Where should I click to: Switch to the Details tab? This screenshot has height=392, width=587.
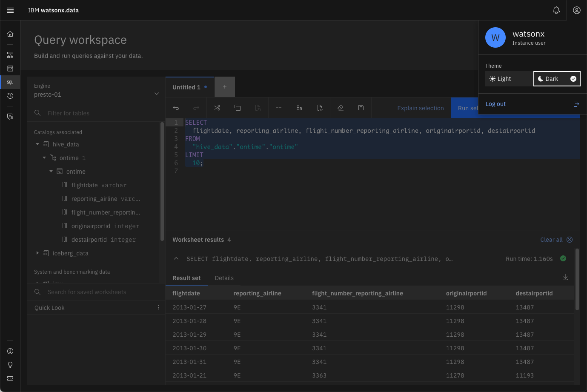pyautogui.click(x=224, y=278)
